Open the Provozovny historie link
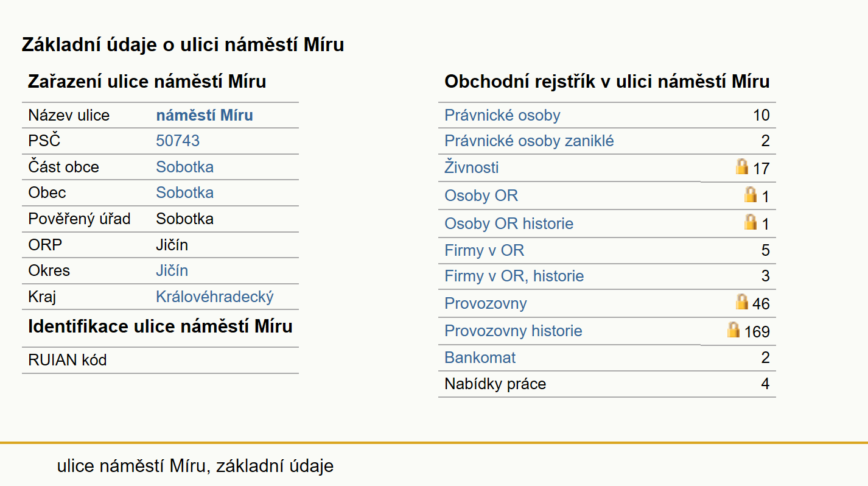 [x=513, y=331]
